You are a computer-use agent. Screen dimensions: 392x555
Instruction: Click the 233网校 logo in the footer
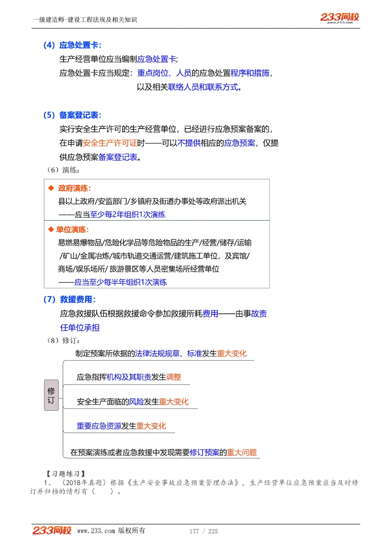51,531
